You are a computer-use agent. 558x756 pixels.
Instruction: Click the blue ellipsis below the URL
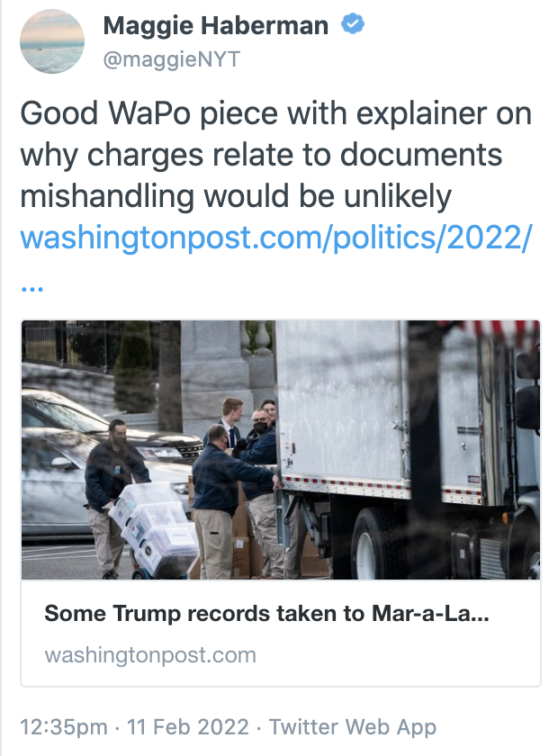point(32,289)
